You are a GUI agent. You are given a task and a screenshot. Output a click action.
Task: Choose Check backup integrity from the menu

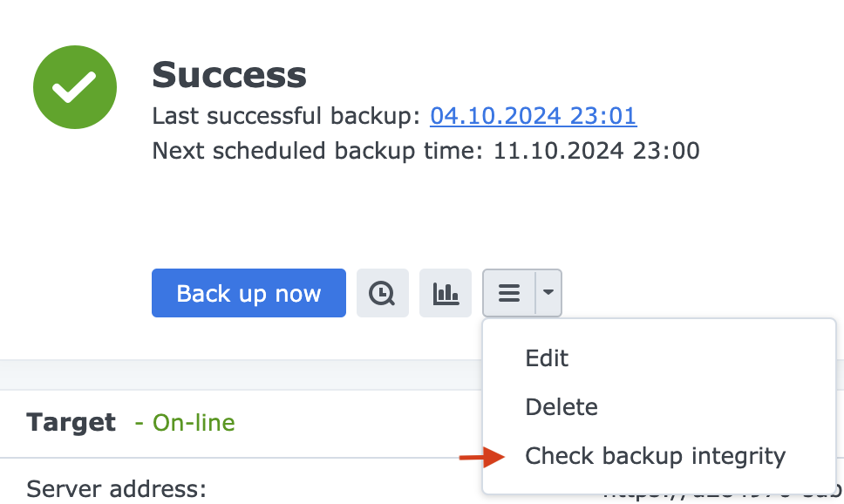click(x=655, y=455)
